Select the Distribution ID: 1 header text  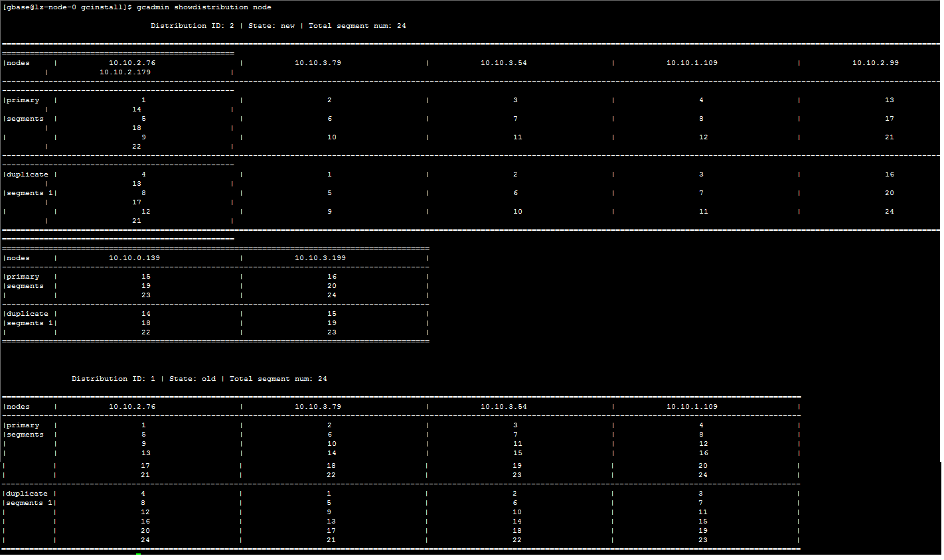(114, 379)
